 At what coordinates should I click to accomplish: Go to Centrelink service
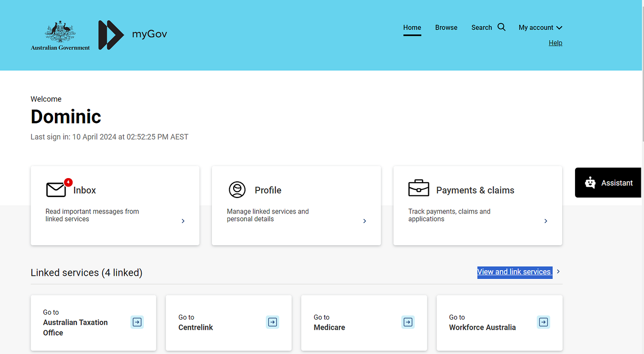[229, 323]
